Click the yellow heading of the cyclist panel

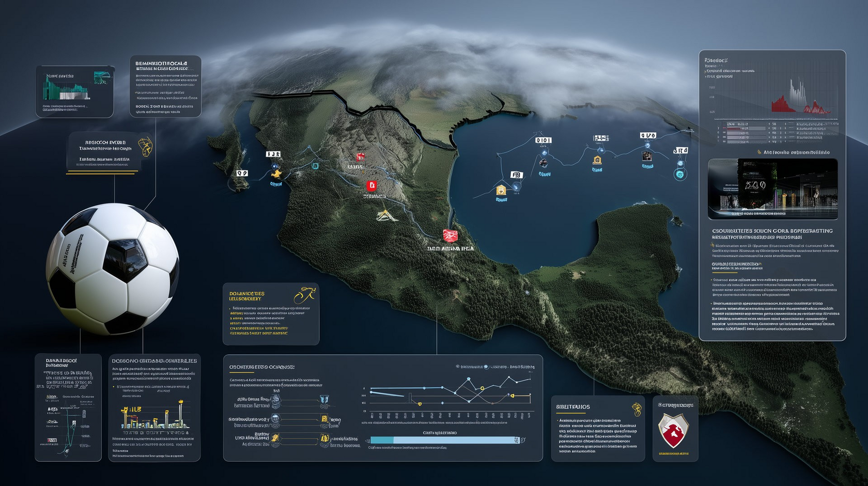[247, 296]
